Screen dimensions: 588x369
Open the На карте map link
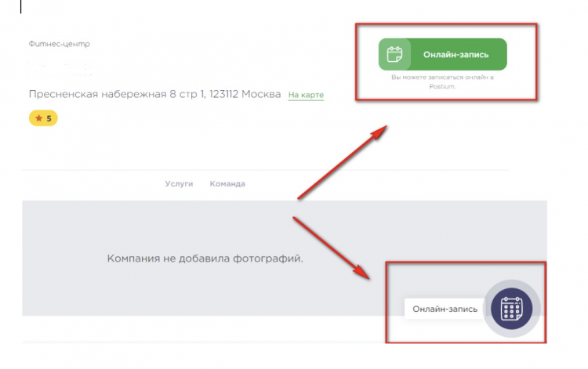point(306,96)
